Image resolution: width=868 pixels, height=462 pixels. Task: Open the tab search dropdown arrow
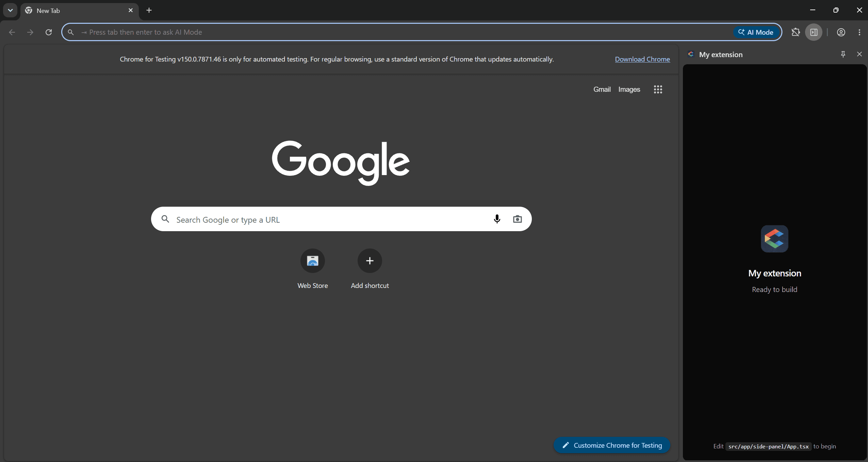[x=10, y=10]
